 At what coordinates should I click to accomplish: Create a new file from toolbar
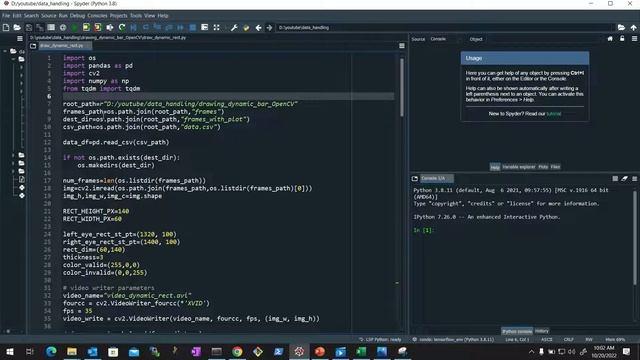(x=6, y=27)
